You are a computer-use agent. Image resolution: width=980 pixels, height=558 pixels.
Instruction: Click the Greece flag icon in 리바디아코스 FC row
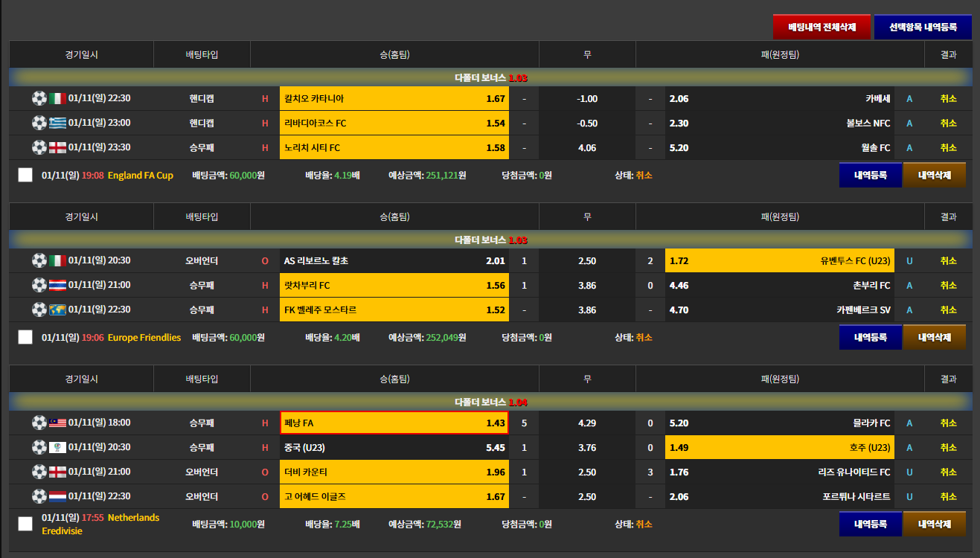[x=58, y=124]
